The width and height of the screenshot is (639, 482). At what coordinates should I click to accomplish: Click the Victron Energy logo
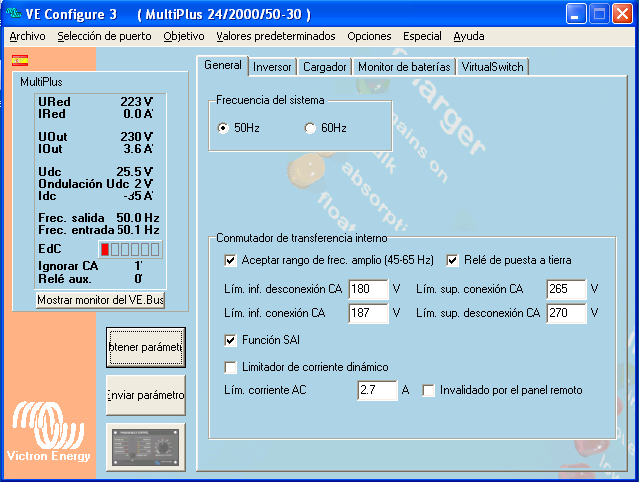48,432
